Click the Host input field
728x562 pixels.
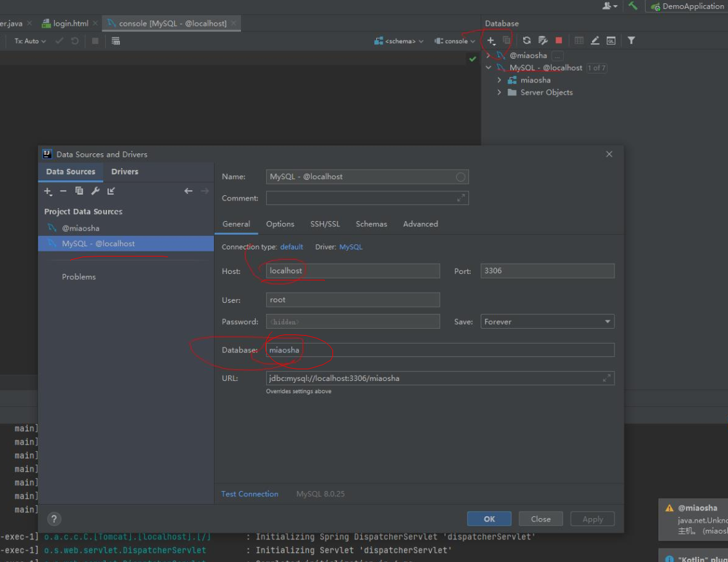pyautogui.click(x=353, y=271)
